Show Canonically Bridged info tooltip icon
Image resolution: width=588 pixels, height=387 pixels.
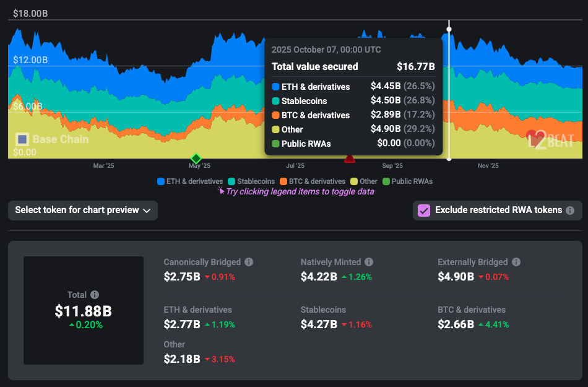[x=248, y=263]
